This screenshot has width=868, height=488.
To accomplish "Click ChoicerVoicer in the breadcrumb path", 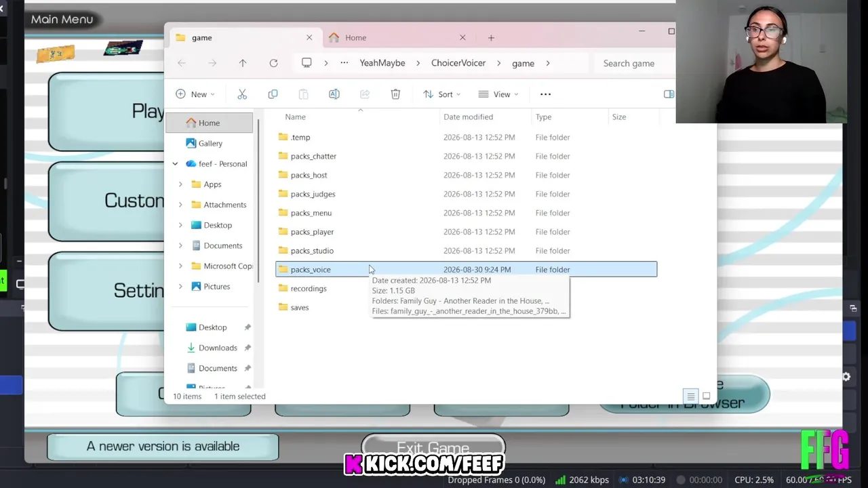I will coord(458,63).
